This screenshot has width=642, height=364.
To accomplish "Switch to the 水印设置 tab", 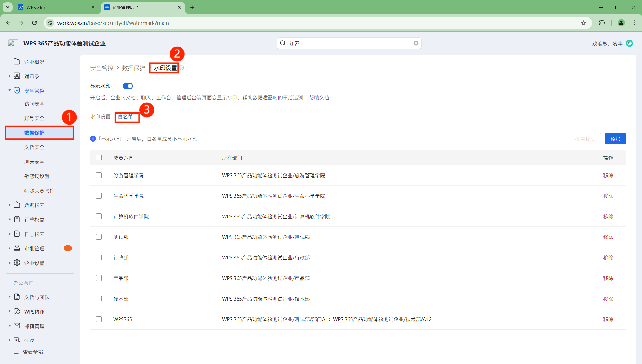I will tap(100, 117).
